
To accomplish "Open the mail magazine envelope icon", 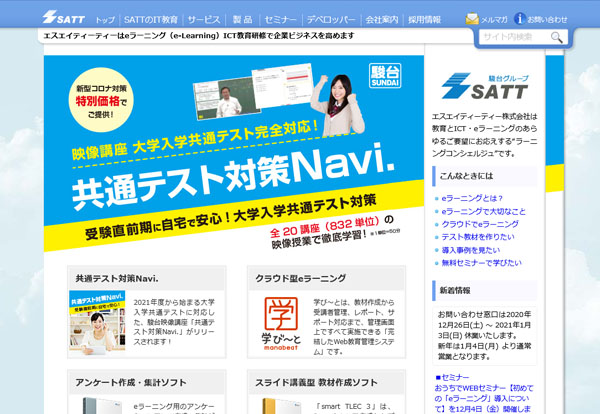I will coord(472,18).
